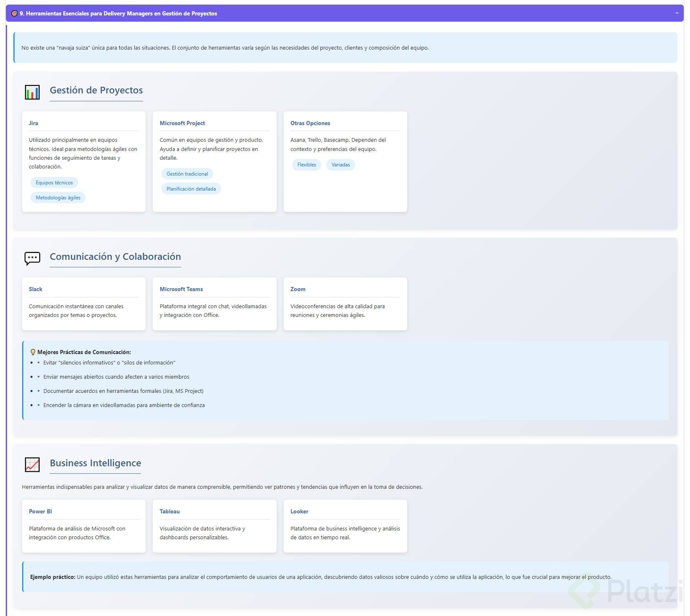Click the Microsoft Teams description text
The width and height of the screenshot is (690, 616).
[213, 311]
